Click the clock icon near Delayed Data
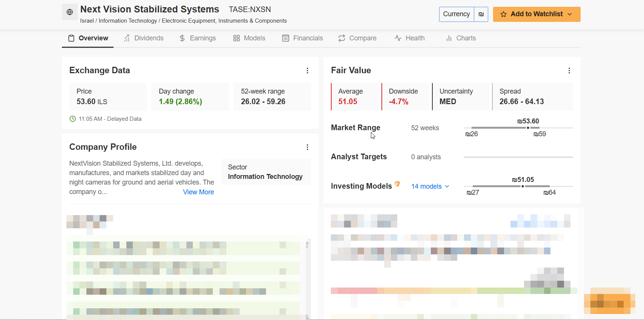644x320 pixels. [73, 119]
